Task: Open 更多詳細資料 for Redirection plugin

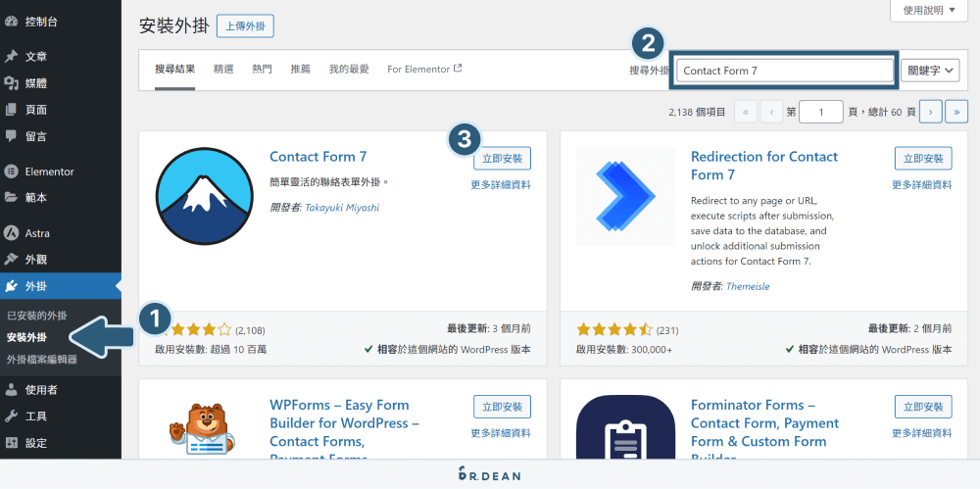Action: pyautogui.click(x=922, y=184)
